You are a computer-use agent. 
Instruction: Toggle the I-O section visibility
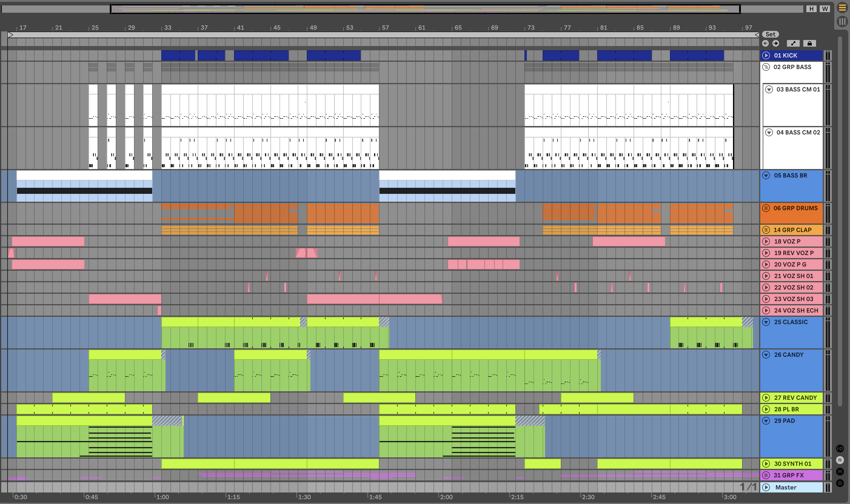[x=840, y=449]
